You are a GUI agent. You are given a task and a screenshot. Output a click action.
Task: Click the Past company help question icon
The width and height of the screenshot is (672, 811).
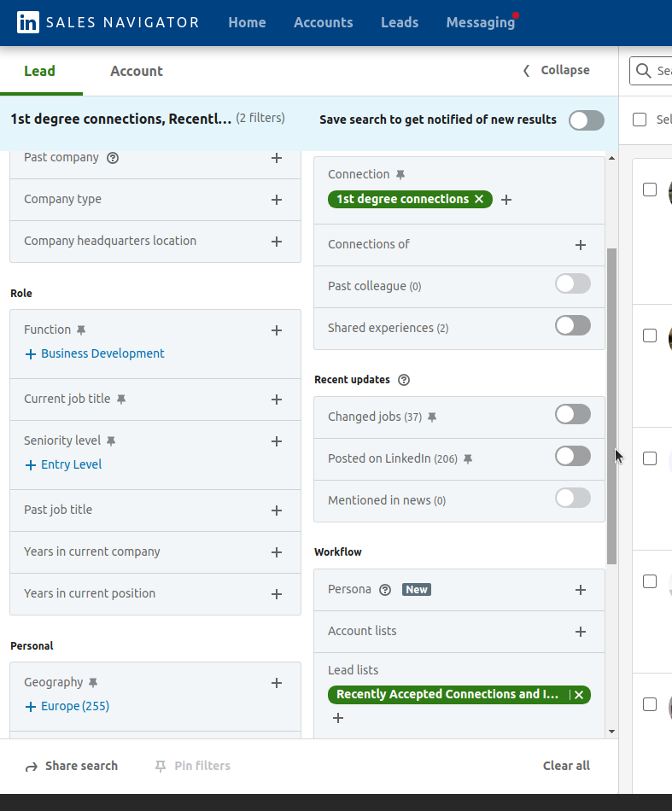click(x=113, y=158)
